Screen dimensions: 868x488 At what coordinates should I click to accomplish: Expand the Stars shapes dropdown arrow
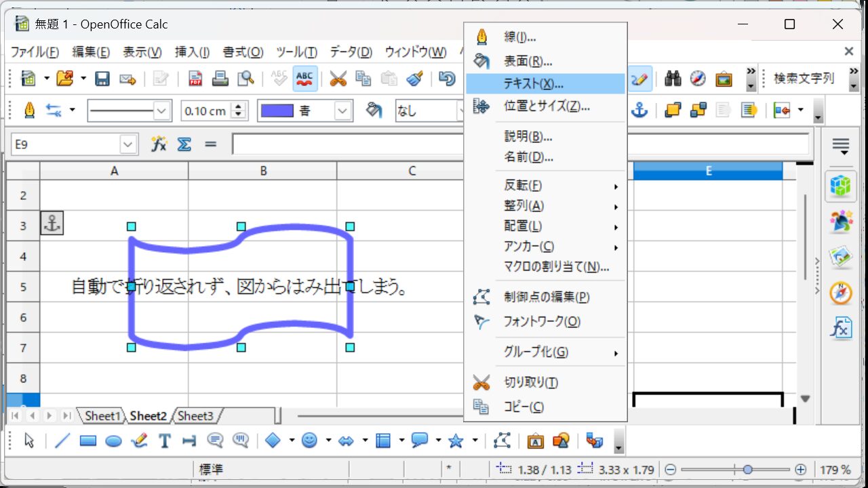click(475, 441)
